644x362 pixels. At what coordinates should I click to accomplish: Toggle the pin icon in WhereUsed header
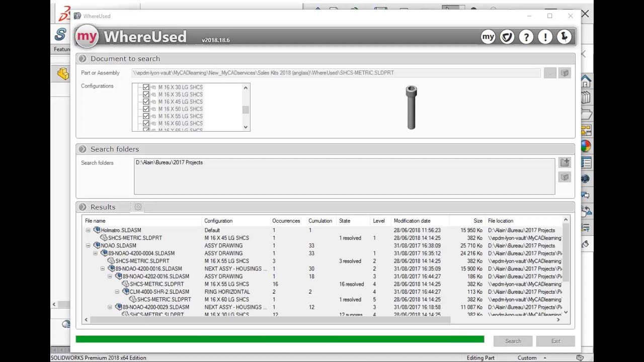point(565,37)
